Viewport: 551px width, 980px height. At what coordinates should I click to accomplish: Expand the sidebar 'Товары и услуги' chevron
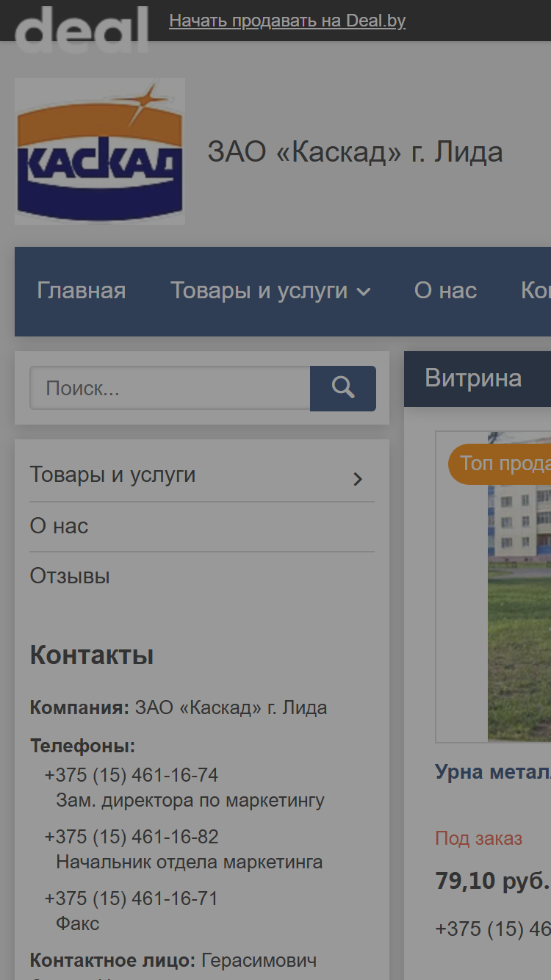click(x=358, y=479)
